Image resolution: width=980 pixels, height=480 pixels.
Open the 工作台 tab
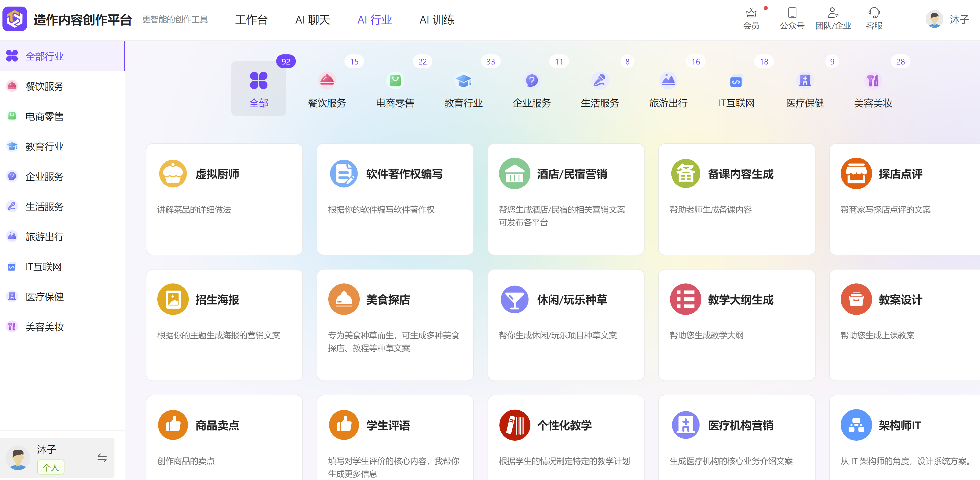click(x=251, y=19)
